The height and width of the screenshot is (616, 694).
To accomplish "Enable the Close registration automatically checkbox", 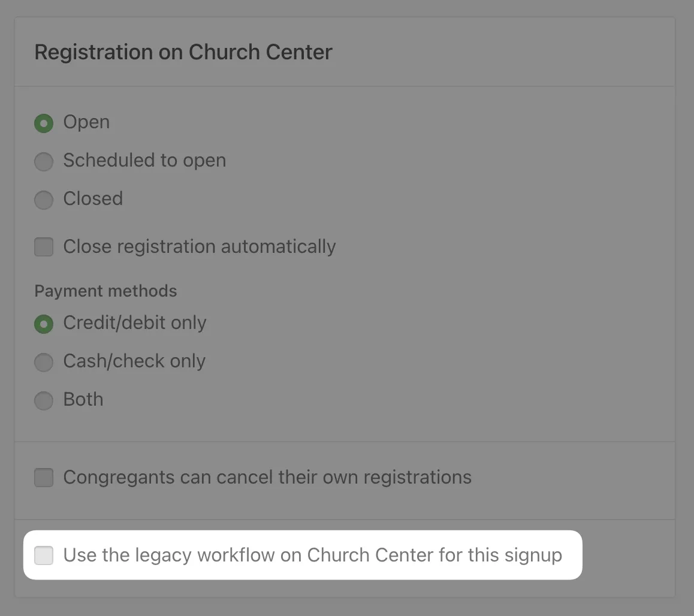I will click(x=43, y=247).
